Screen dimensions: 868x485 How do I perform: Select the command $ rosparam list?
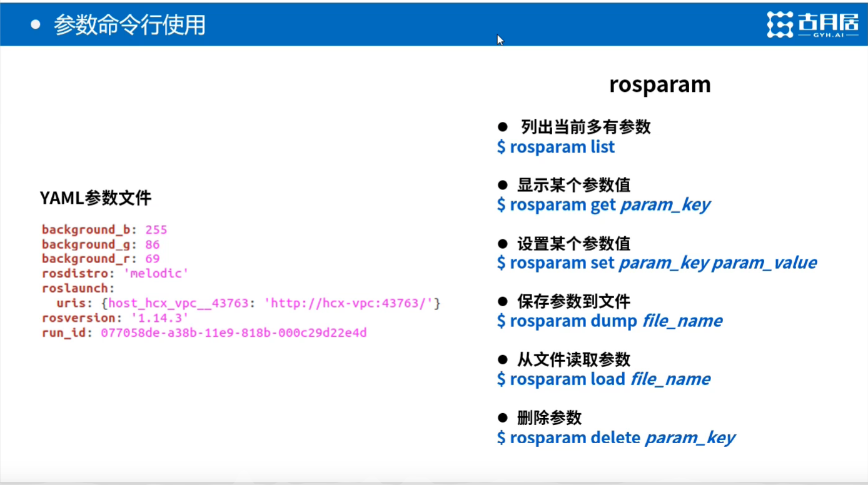click(x=556, y=147)
